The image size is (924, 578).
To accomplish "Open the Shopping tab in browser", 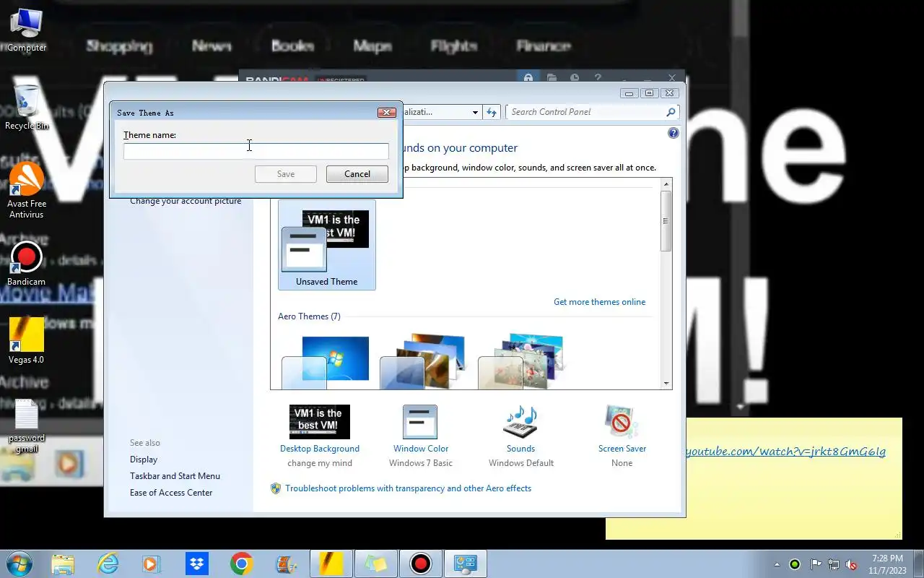I will tap(119, 46).
